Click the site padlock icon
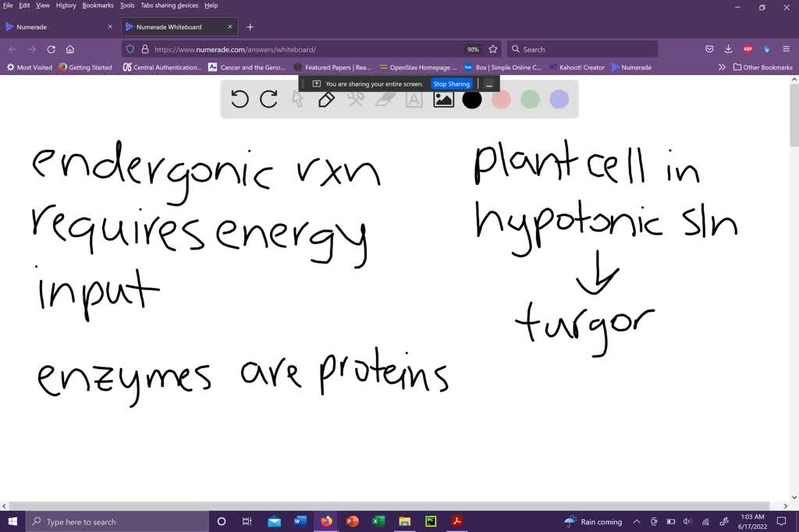Image resolution: width=799 pixels, height=532 pixels. coord(144,49)
